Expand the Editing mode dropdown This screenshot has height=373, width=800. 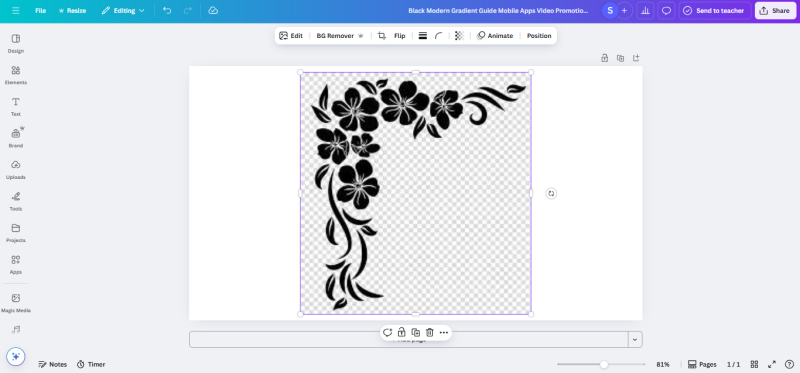tap(123, 11)
